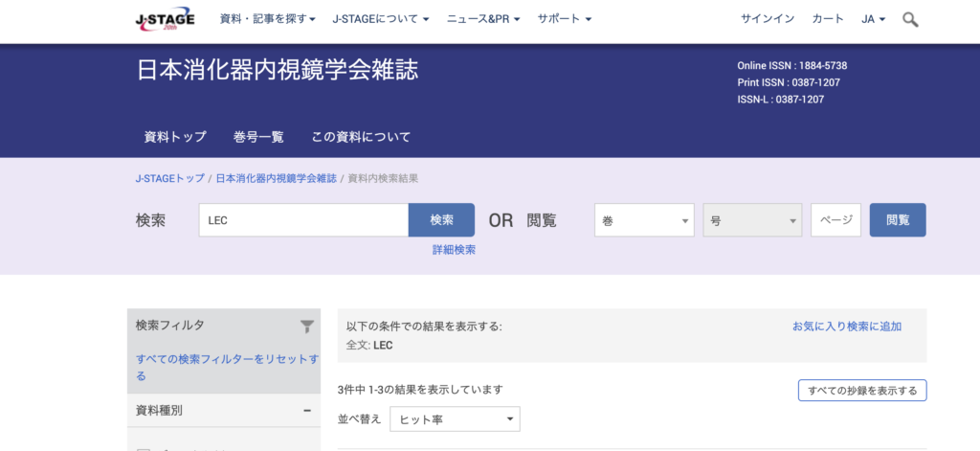Click the 3件中 1-3の結果を表示しています text

click(x=420, y=390)
